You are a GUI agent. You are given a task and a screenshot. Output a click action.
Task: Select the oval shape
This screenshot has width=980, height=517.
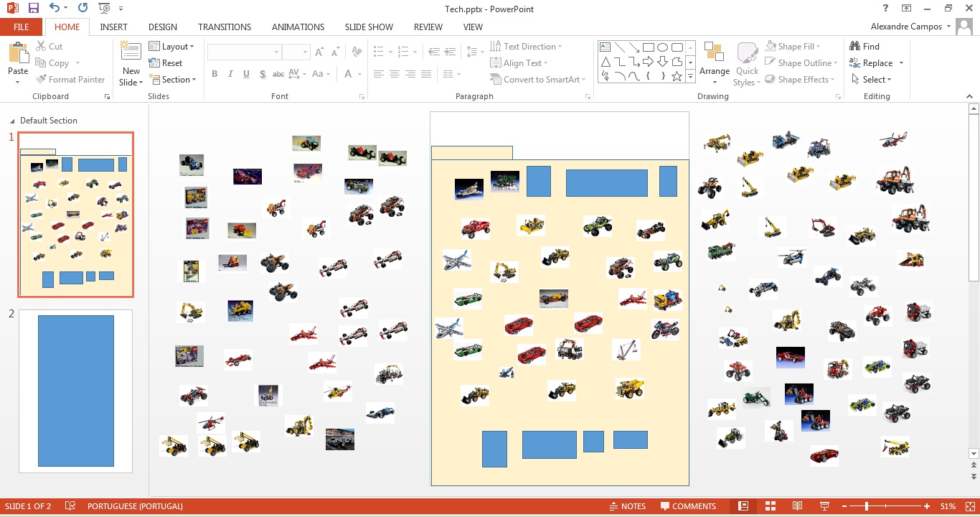662,47
